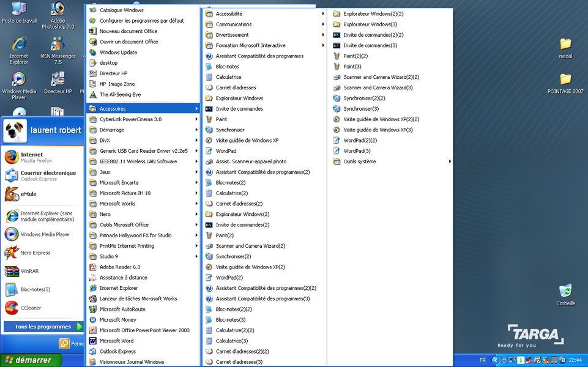Screen dimensions: 588x367
Task: Expand the Studio 9 group
Action: [143, 256]
